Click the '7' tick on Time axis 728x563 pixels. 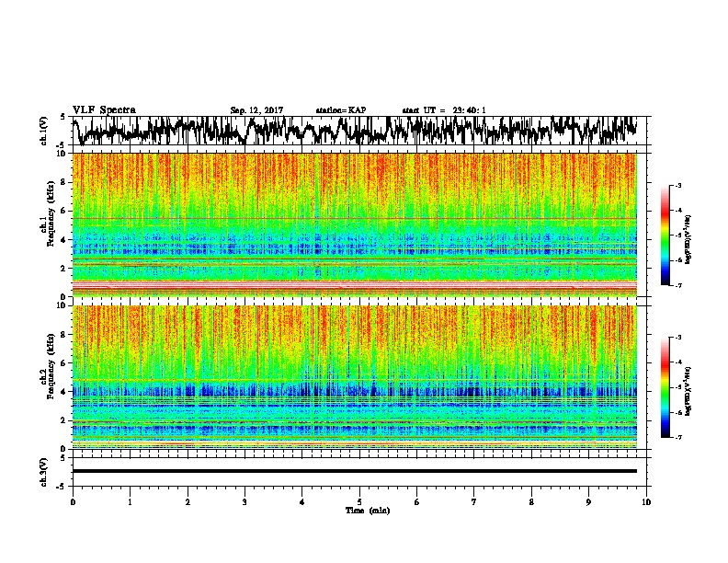tap(474, 502)
